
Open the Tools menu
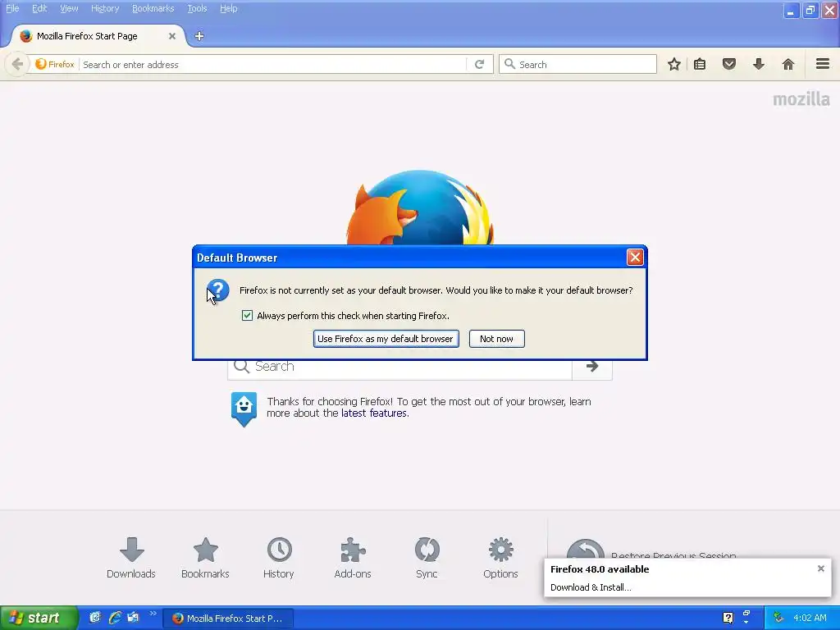(197, 8)
